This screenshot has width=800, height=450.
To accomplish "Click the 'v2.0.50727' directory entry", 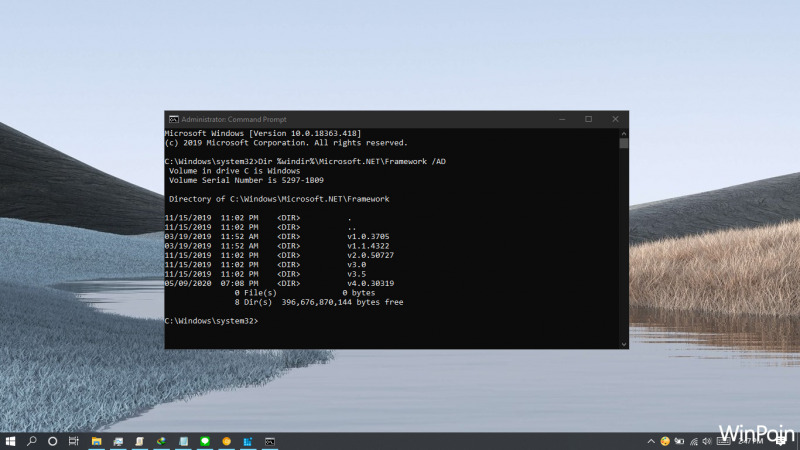I will pos(370,255).
